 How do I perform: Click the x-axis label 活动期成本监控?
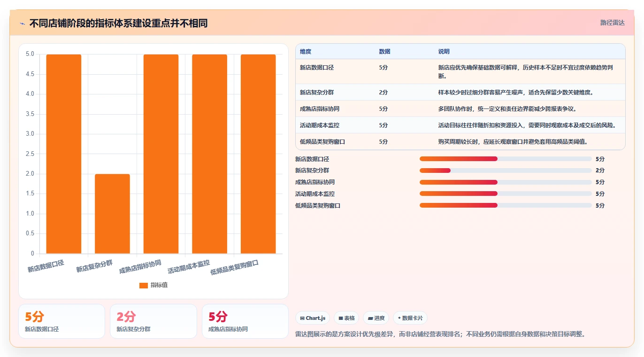tap(189, 267)
